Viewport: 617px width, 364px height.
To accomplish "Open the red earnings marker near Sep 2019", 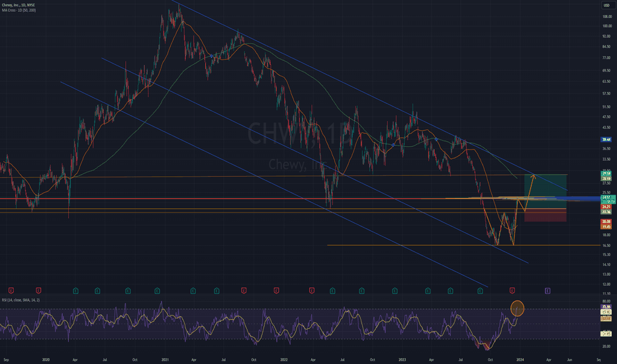I will [11, 291].
